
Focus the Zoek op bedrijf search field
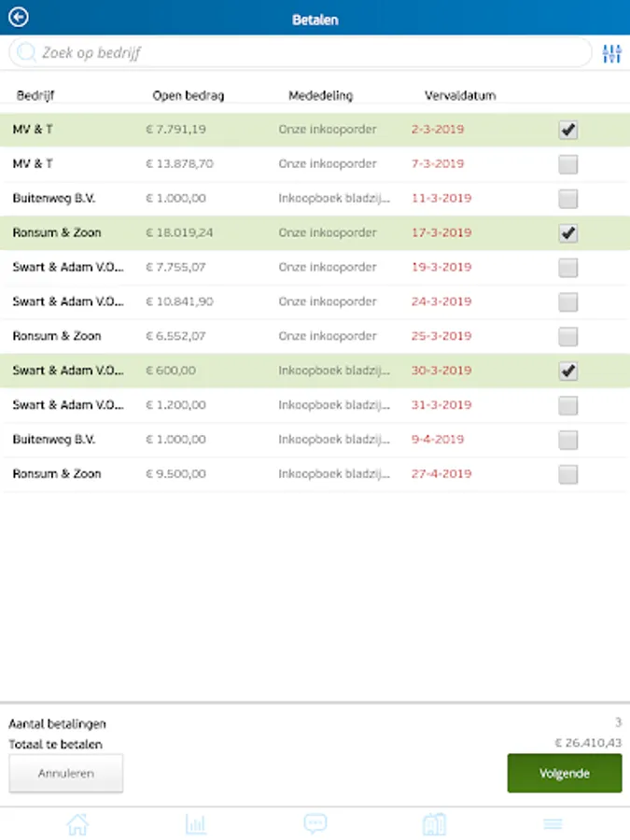(308, 53)
